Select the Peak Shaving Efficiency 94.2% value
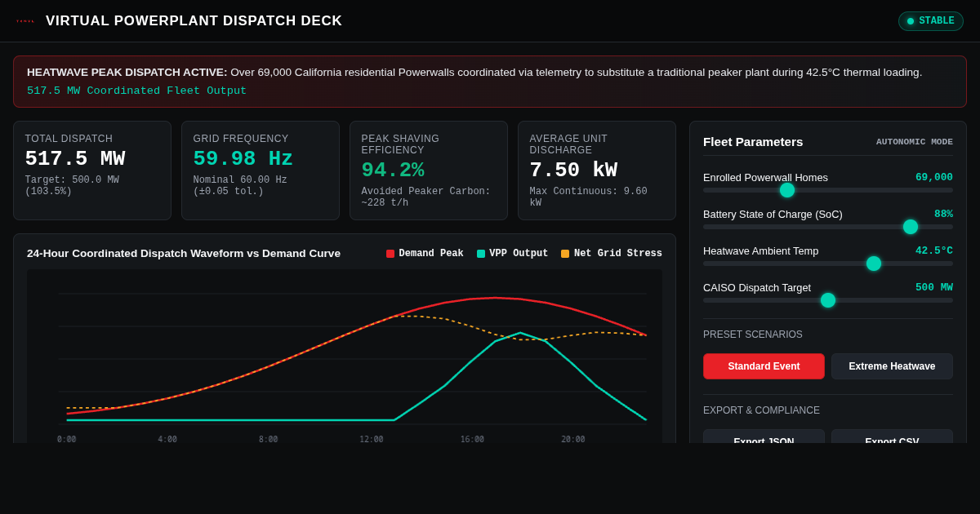Image resolution: width=980 pixels, height=514 pixels. (393, 171)
